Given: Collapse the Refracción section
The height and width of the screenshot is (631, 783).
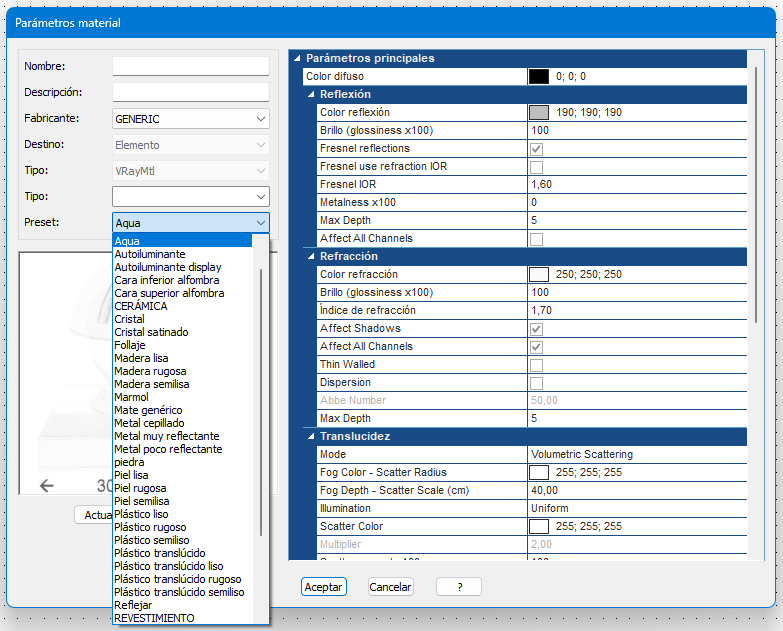Looking at the screenshot, I should tap(311, 256).
